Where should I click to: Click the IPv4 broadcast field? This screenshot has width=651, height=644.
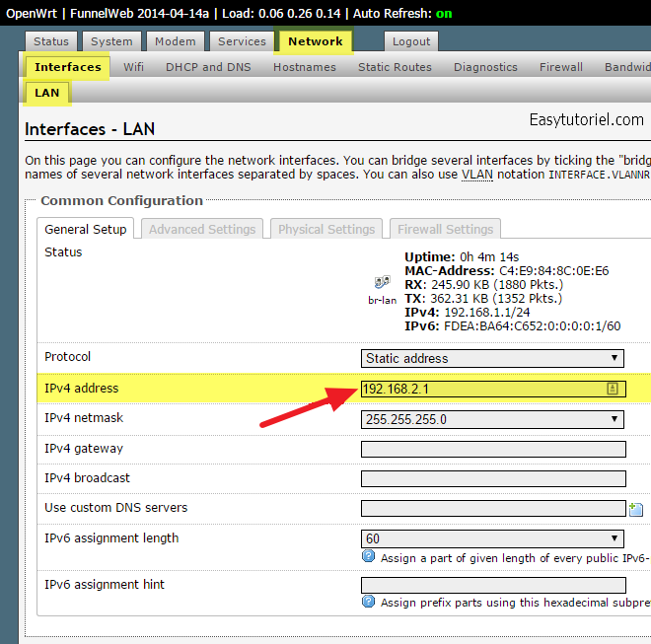point(493,478)
